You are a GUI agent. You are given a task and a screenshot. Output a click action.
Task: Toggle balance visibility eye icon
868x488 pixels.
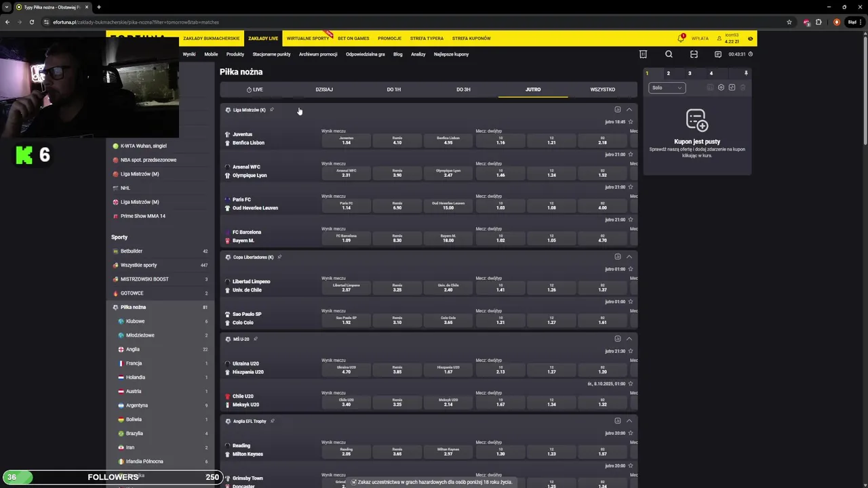coord(750,39)
